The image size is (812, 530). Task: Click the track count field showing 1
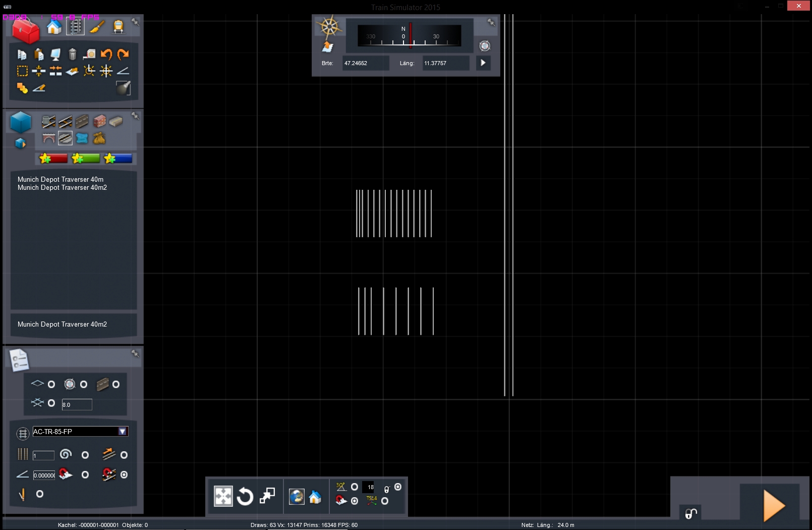[43, 455]
